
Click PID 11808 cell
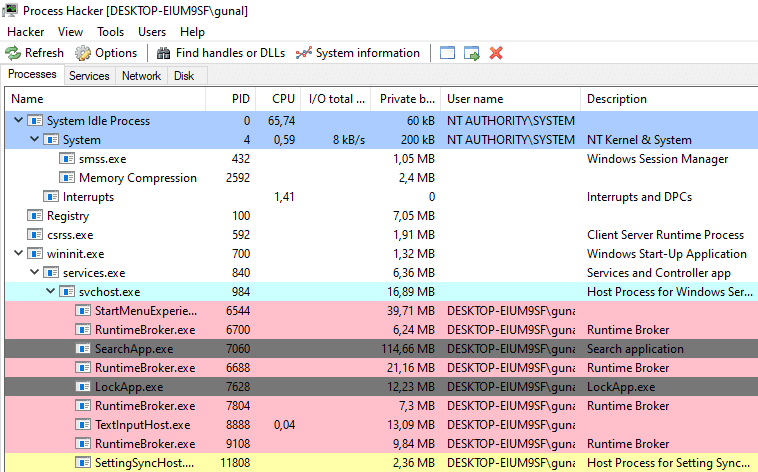[x=235, y=463]
